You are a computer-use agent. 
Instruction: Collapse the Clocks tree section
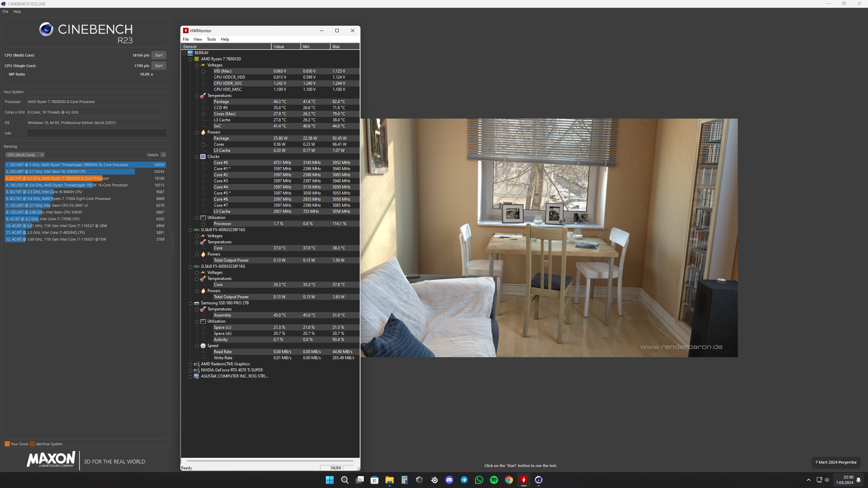pyautogui.click(x=197, y=157)
